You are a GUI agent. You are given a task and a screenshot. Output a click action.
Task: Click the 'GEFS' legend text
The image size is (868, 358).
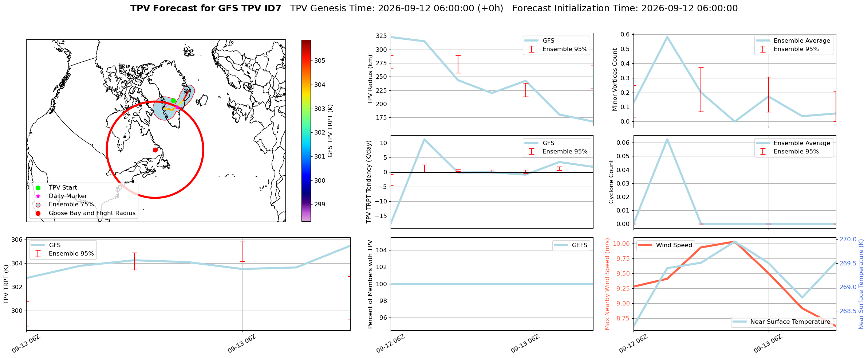[580, 245]
